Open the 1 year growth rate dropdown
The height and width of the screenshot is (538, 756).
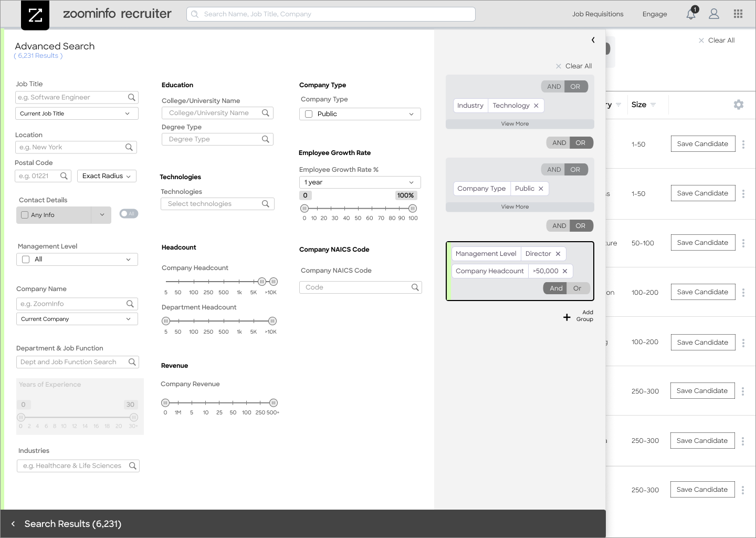click(360, 182)
